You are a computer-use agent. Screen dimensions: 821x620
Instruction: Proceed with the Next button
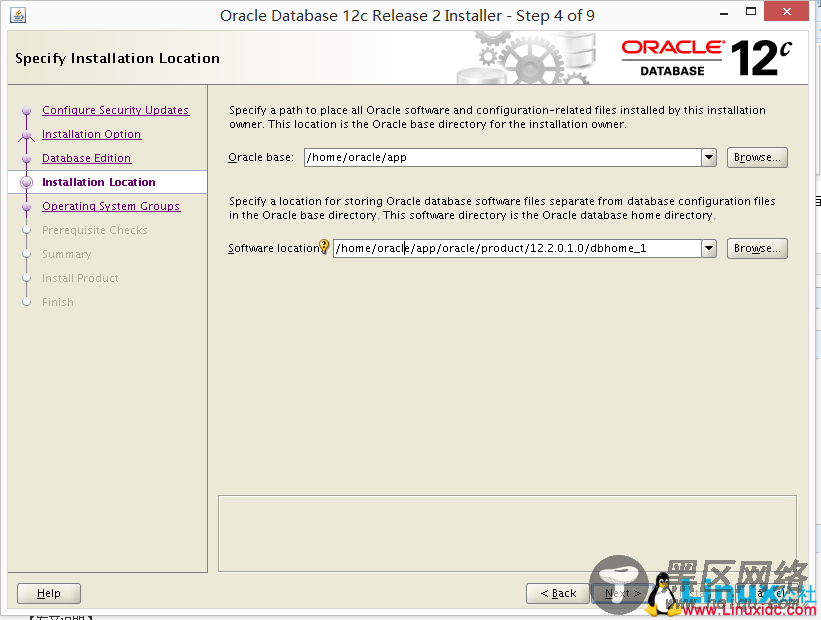coord(623,593)
